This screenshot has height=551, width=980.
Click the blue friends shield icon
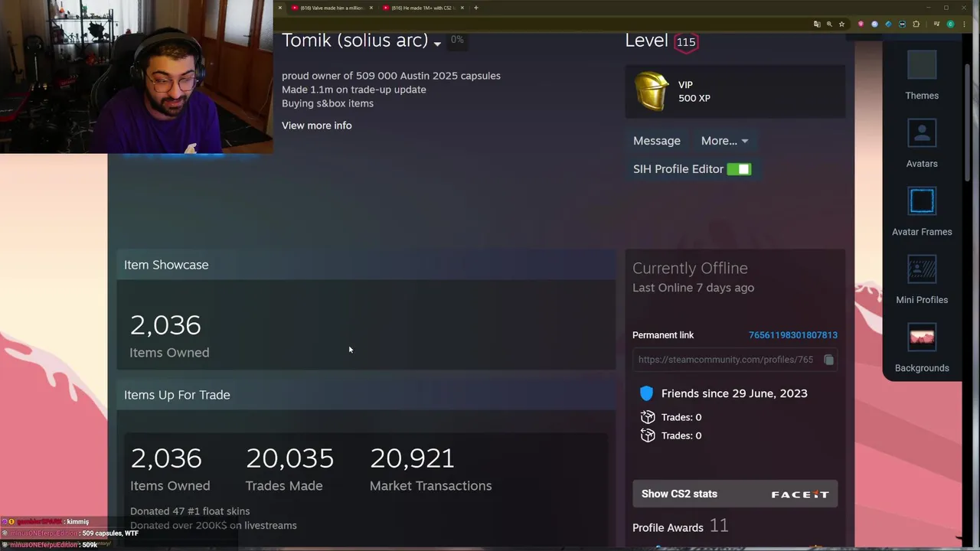pyautogui.click(x=646, y=393)
